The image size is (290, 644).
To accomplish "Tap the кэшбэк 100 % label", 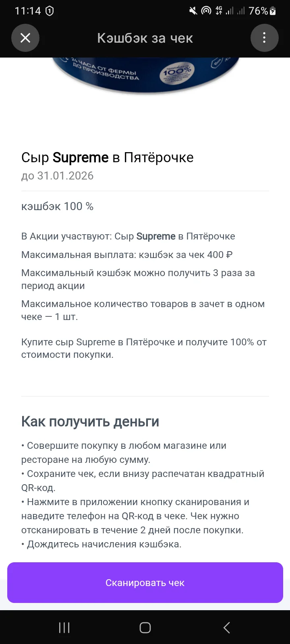I will [x=57, y=206].
